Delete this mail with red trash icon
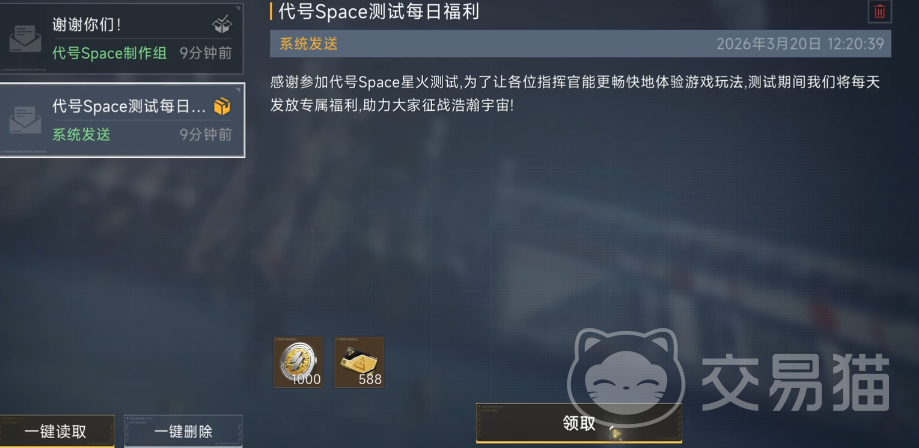This screenshot has height=448, width=919. pyautogui.click(x=879, y=11)
